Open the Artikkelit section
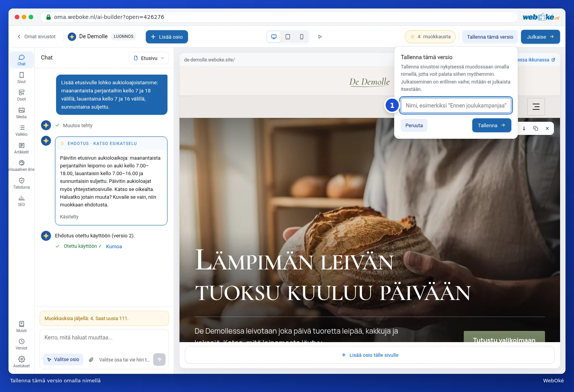 (22, 148)
